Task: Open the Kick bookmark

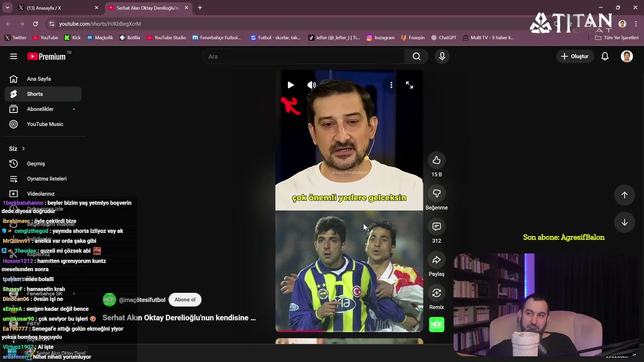Action: coord(72,38)
